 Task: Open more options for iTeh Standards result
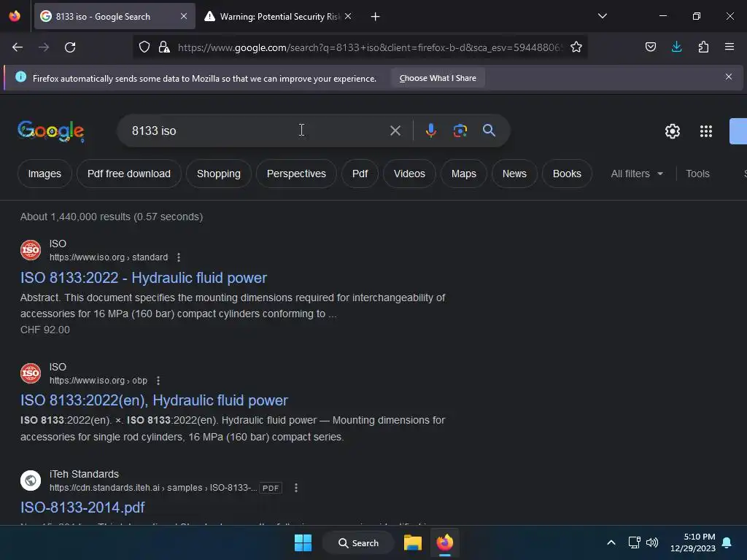click(296, 488)
